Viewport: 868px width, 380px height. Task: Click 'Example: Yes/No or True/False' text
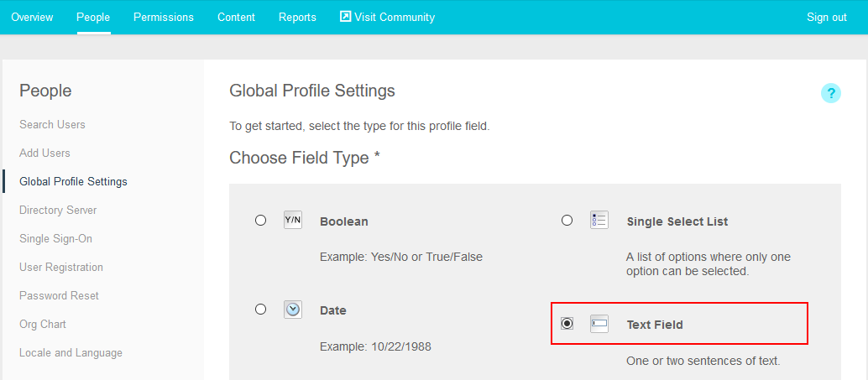[x=401, y=258]
